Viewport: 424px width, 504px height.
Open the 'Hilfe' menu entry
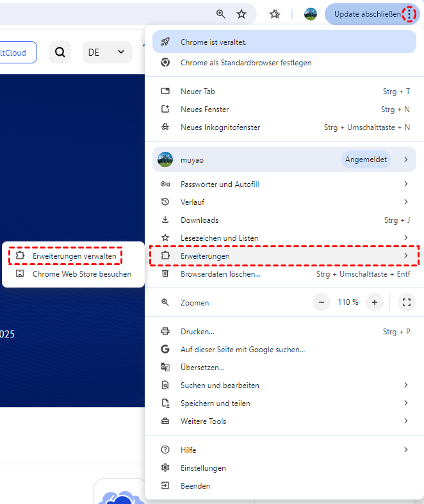point(284,450)
